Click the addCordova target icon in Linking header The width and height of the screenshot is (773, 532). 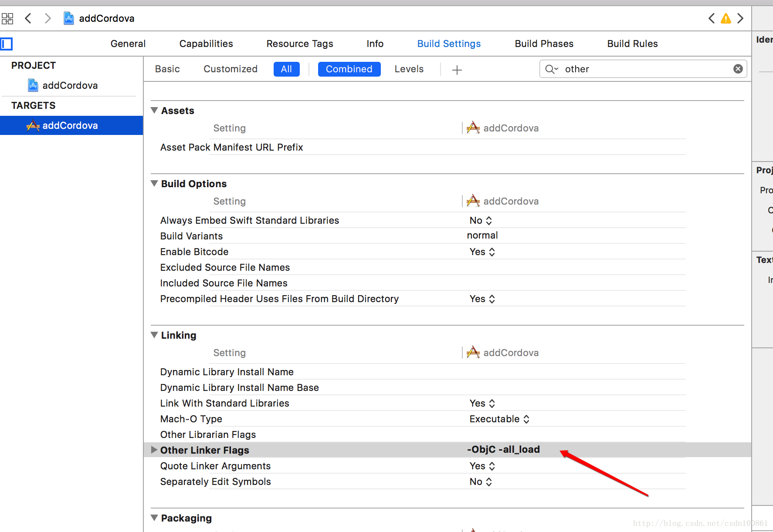tap(473, 353)
